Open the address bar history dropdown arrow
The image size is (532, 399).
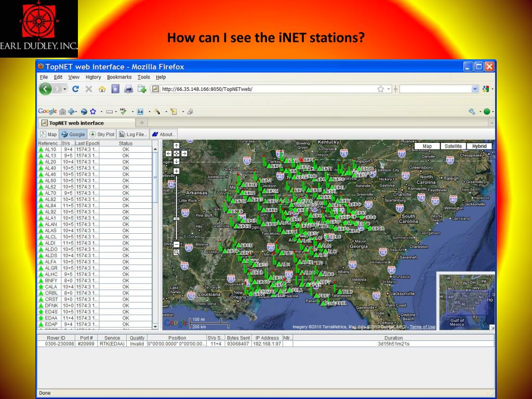point(389,89)
